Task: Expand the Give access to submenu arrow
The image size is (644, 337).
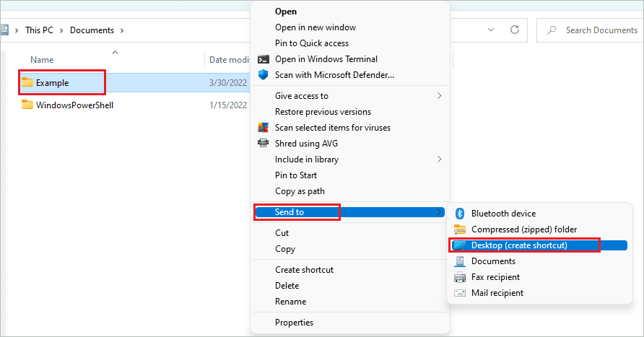Action: (439, 96)
